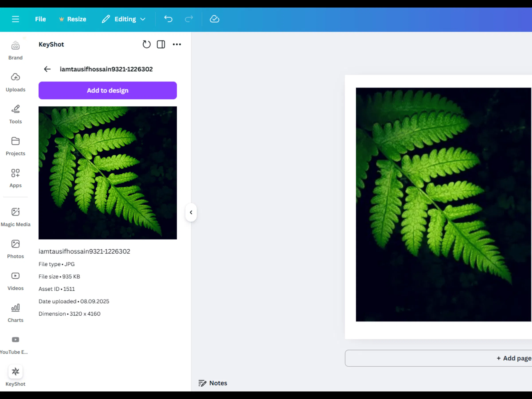Screen dimensions: 532x399
Task: Open the Videos panel
Action: [x=15, y=281]
